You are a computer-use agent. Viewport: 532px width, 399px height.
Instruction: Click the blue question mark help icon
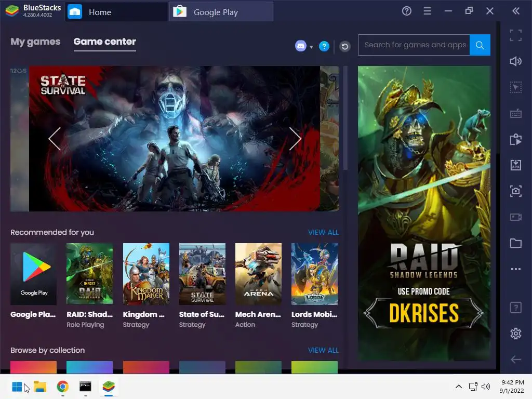324,46
